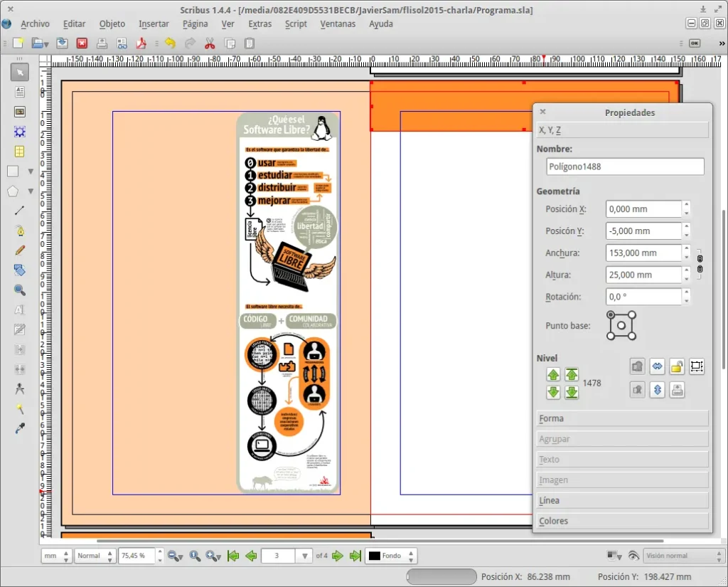
Task: Choose the Measurements compass tool
Action: pyautogui.click(x=19, y=388)
